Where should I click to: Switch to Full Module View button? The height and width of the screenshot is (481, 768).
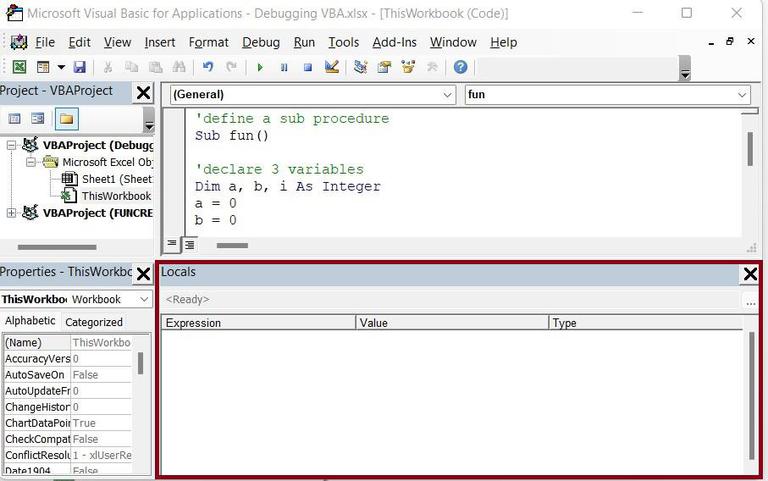(189, 244)
